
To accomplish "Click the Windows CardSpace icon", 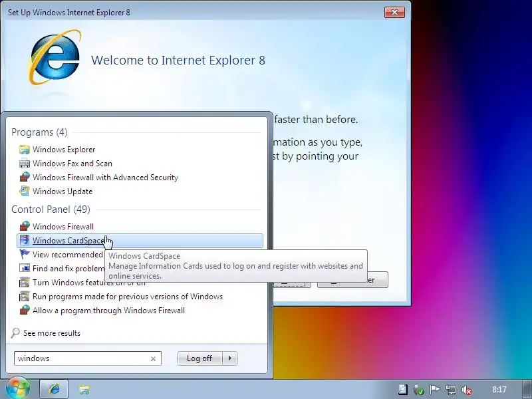I will (x=25, y=240).
